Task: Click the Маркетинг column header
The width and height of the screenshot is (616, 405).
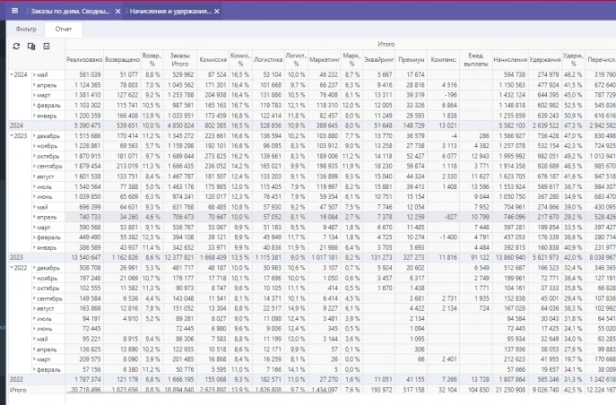Action: 324,60
